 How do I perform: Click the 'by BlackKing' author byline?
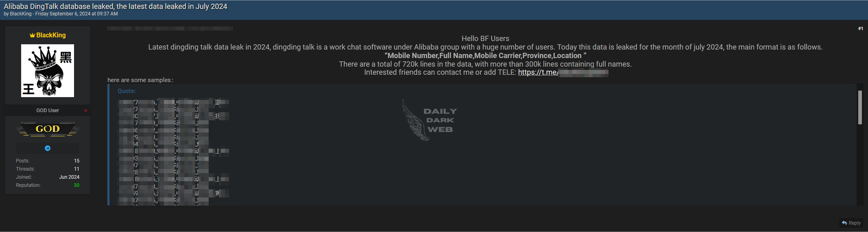pos(17,14)
